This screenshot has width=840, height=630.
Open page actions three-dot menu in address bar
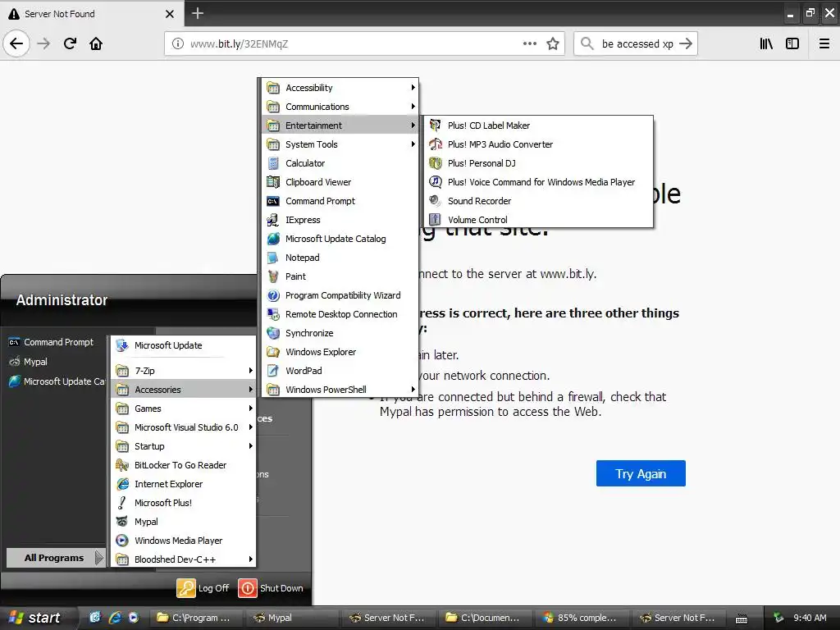click(529, 43)
